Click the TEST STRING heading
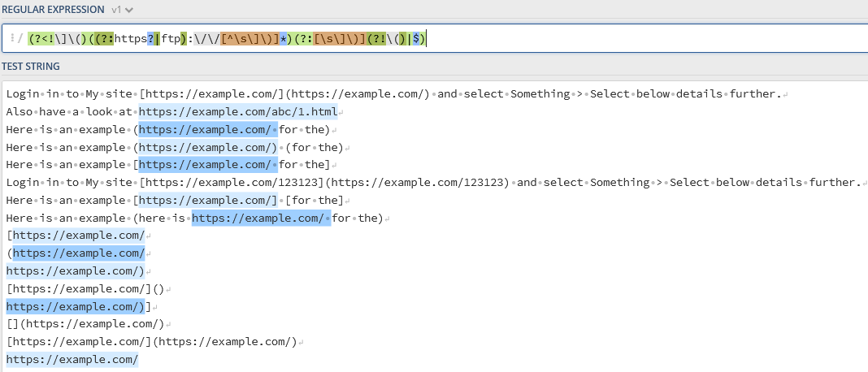Image resolution: width=868 pixels, height=372 pixels. pyautogui.click(x=31, y=67)
